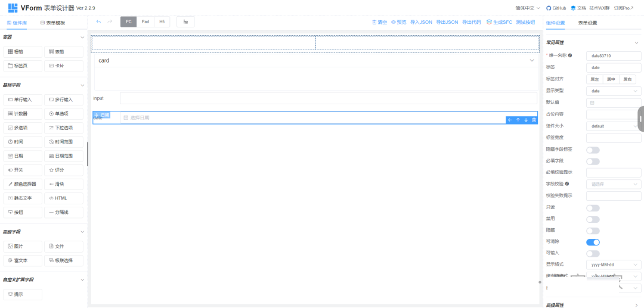Enable the 可输入 editable switch
Image resolution: width=644 pixels, height=308 pixels.
coord(593,254)
